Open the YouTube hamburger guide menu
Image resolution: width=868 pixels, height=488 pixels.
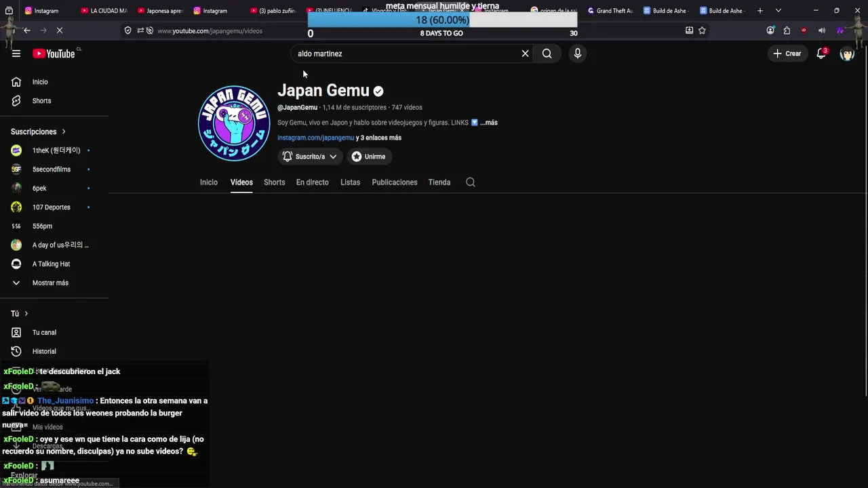[x=16, y=54]
